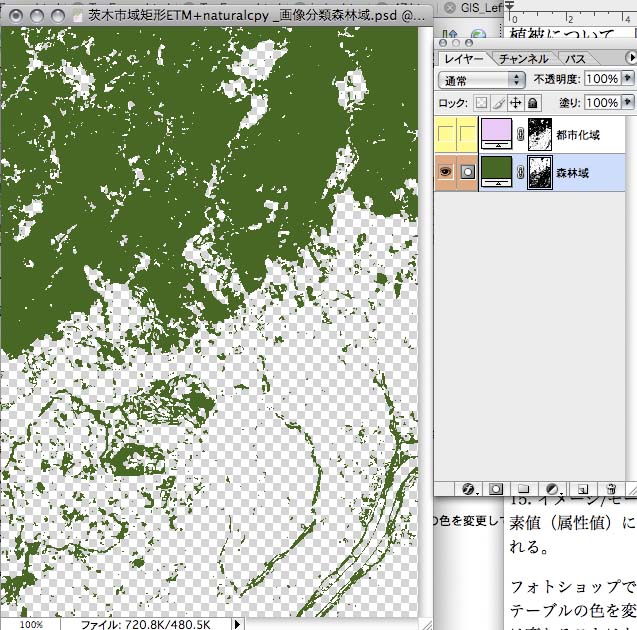637x630 pixels.
Task: Hide the 森林域 layer eye icon
Action: click(x=445, y=172)
